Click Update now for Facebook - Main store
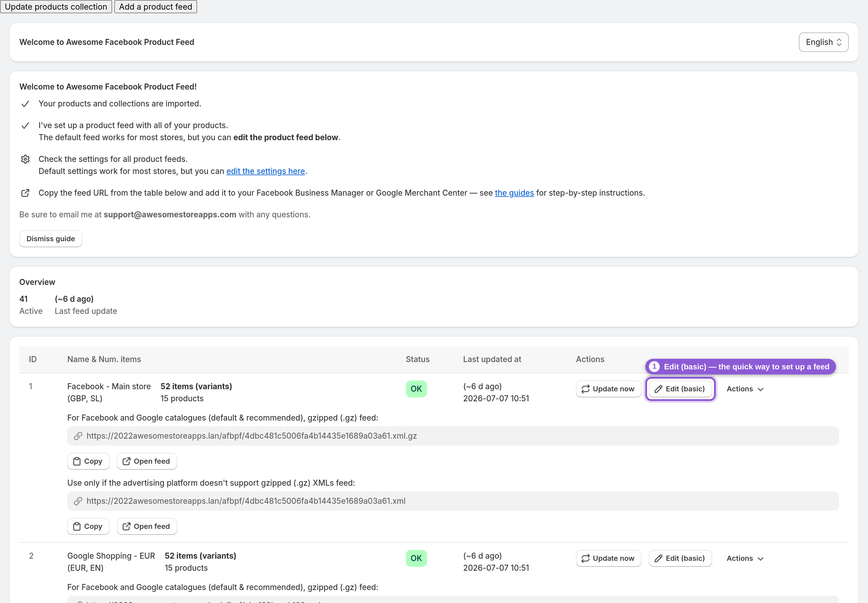The height and width of the screenshot is (603, 868). pos(608,389)
